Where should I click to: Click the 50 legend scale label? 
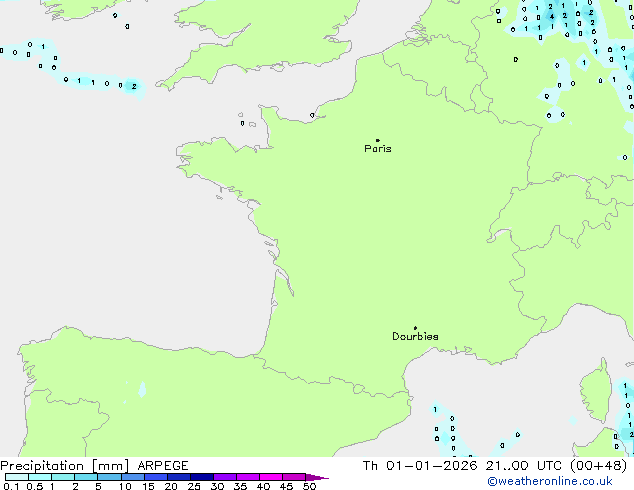(309, 486)
